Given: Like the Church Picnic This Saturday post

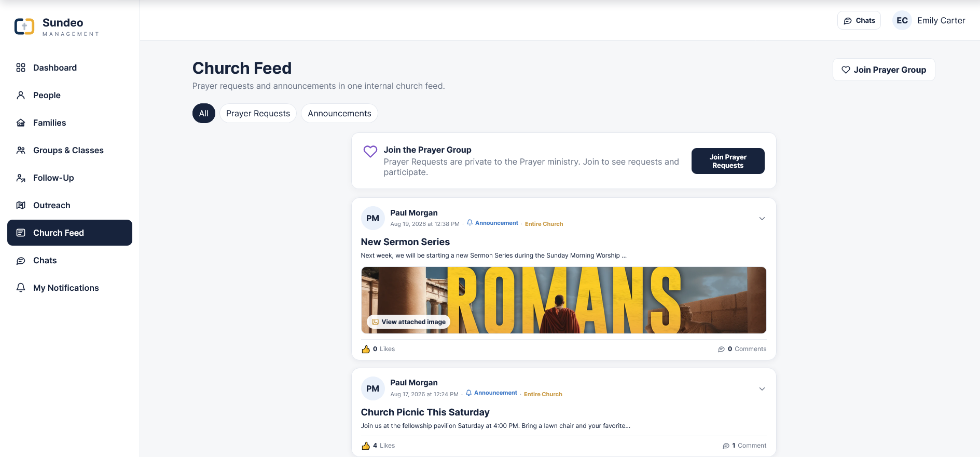Looking at the screenshot, I should [366, 446].
